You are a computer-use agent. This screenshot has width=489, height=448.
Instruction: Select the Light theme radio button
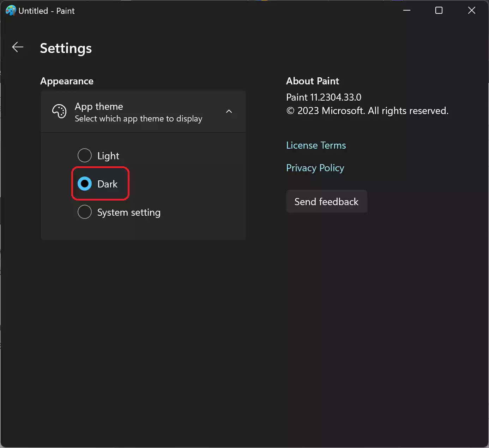pos(85,155)
